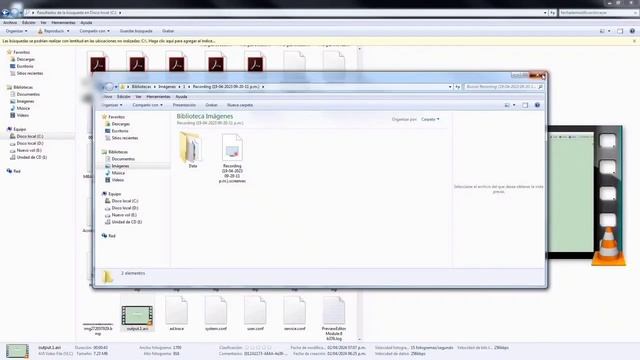Open Escritorio in front window sidebar
Screen dimensions: 640x360
tap(120, 131)
